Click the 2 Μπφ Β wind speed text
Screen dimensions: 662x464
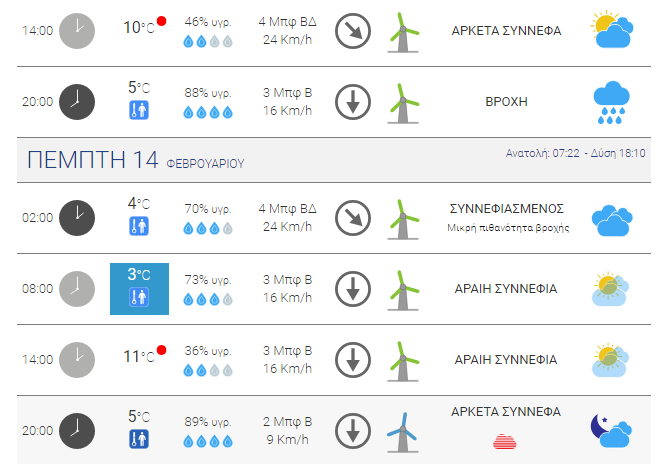coord(288,421)
